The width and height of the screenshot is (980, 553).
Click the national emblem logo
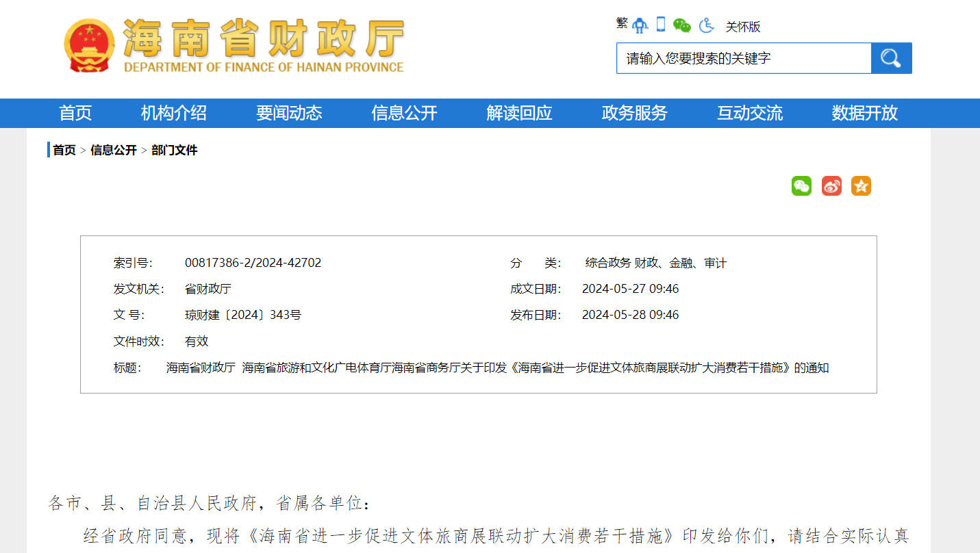pyautogui.click(x=88, y=45)
